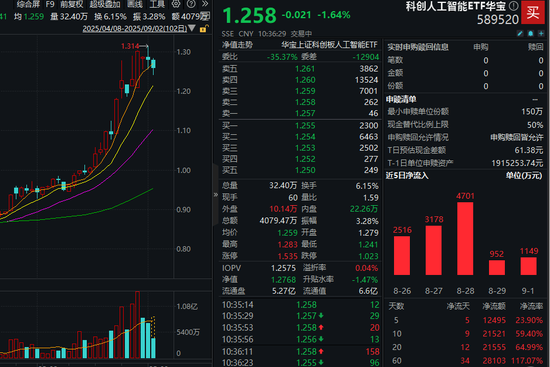The image size is (550, 367).
Task: Click the small box icon after 额4079万
Action: (x=206, y=15)
